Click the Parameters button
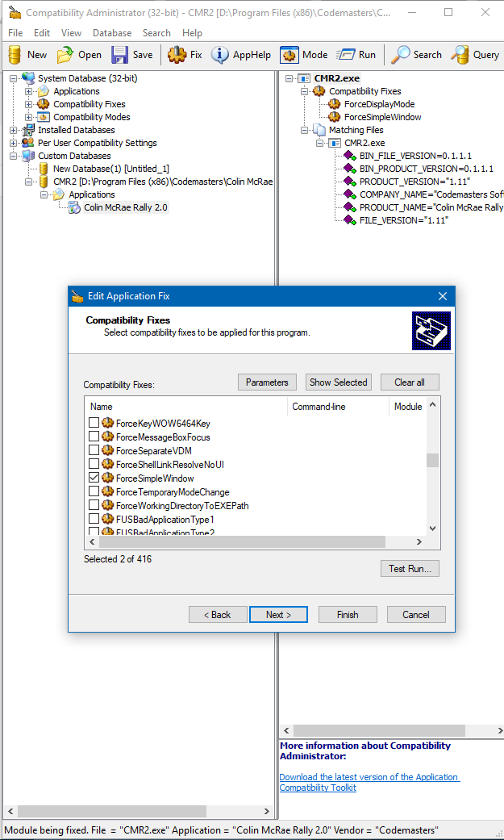Viewport: 504px width, 840px height. coord(267,382)
